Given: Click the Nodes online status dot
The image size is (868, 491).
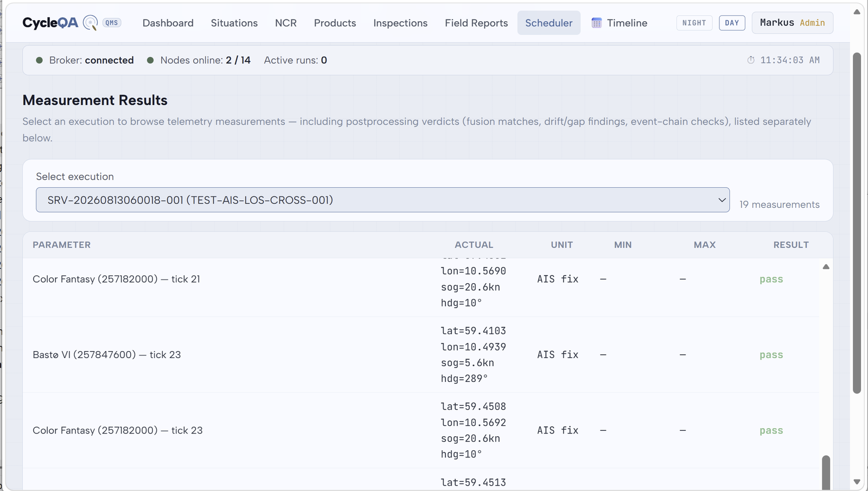Looking at the screenshot, I should (150, 60).
